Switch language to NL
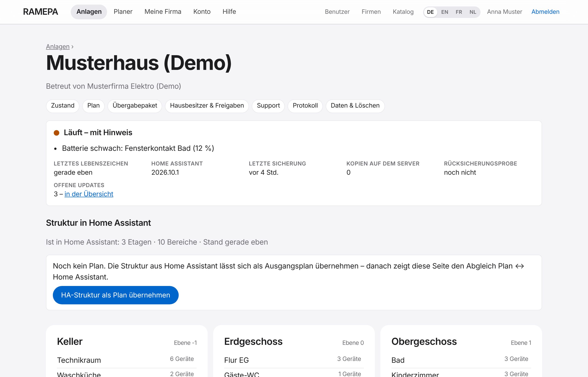The image size is (588, 377). point(472,12)
